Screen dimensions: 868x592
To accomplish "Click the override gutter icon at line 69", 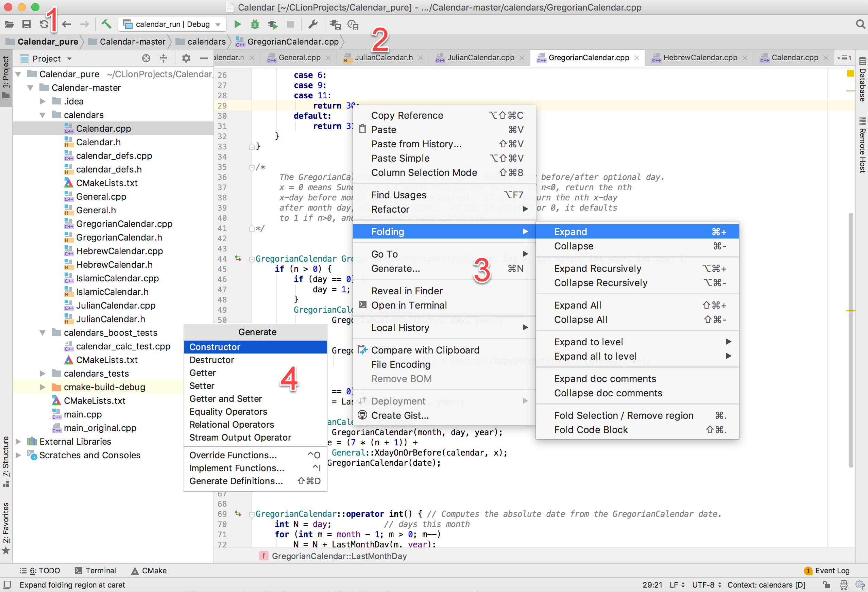I will pos(238,513).
